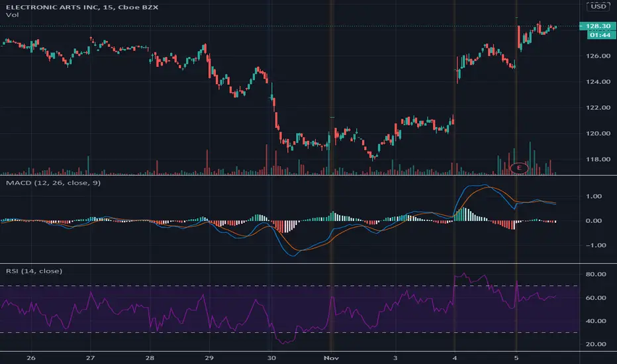The height and width of the screenshot is (364, 617).
Task: Click the RSI 80.00 axis label
Action: click(596, 274)
